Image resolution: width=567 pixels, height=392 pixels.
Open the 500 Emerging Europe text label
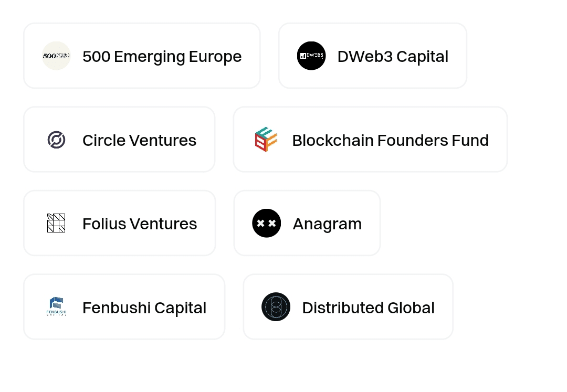162,57
